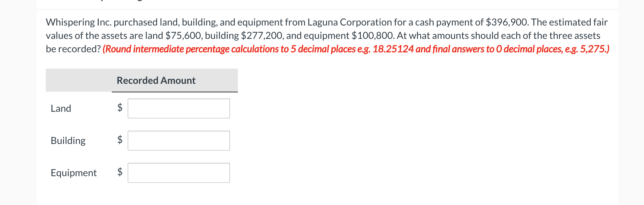Click the dollar sign beside Building field
The height and width of the screenshot is (205, 644).
[119, 140]
